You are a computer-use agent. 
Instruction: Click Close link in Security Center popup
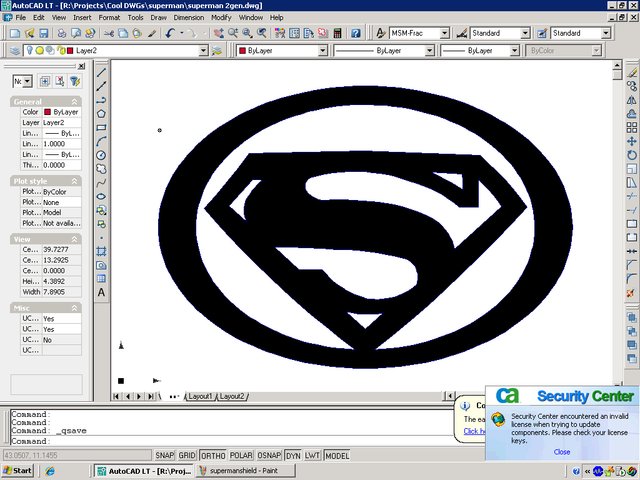click(x=562, y=452)
